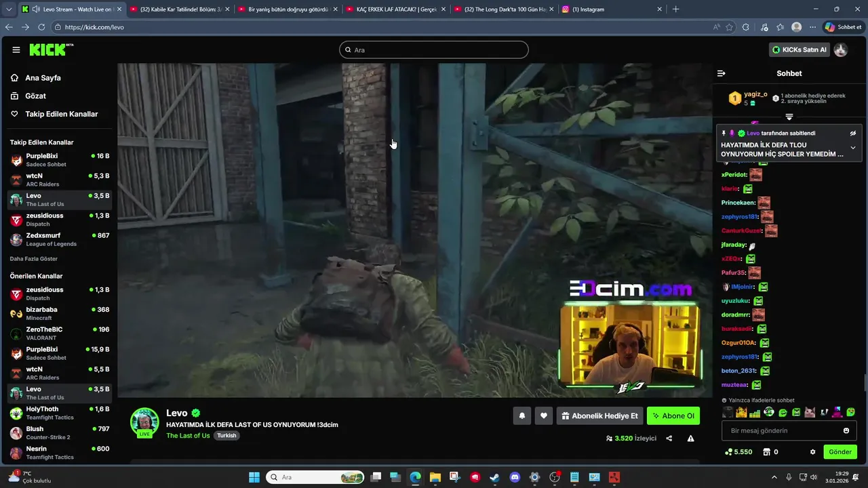The width and height of the screenshot is (868, 488).
Task: Expand Daha Fazla Göster in followed channels
Action: tap(34, 259)
